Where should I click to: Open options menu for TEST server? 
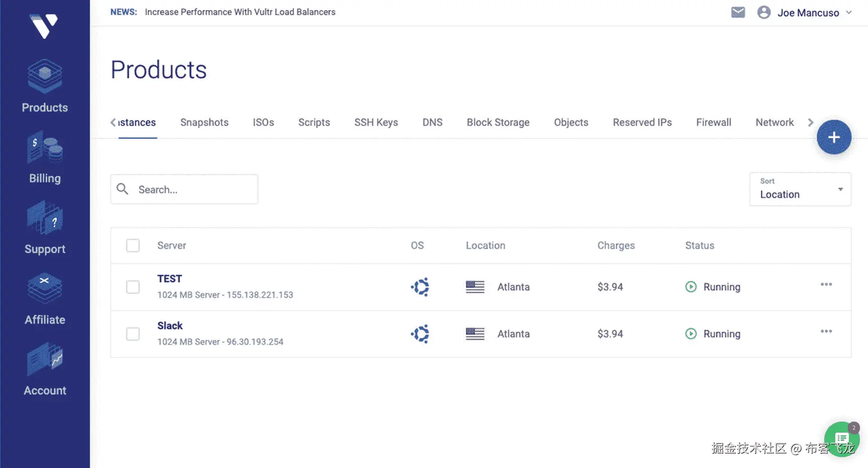pos(826,285)
